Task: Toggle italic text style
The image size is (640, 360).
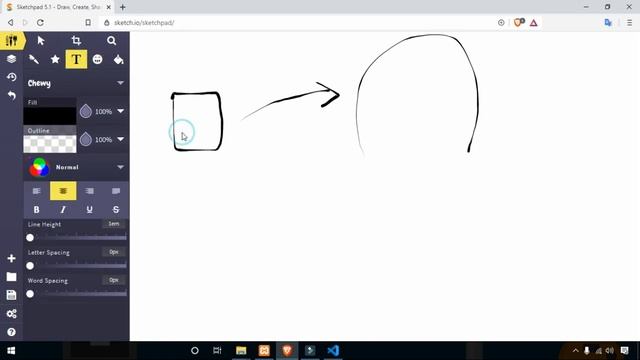Action: pyautogui.click(x=63, y=209)
